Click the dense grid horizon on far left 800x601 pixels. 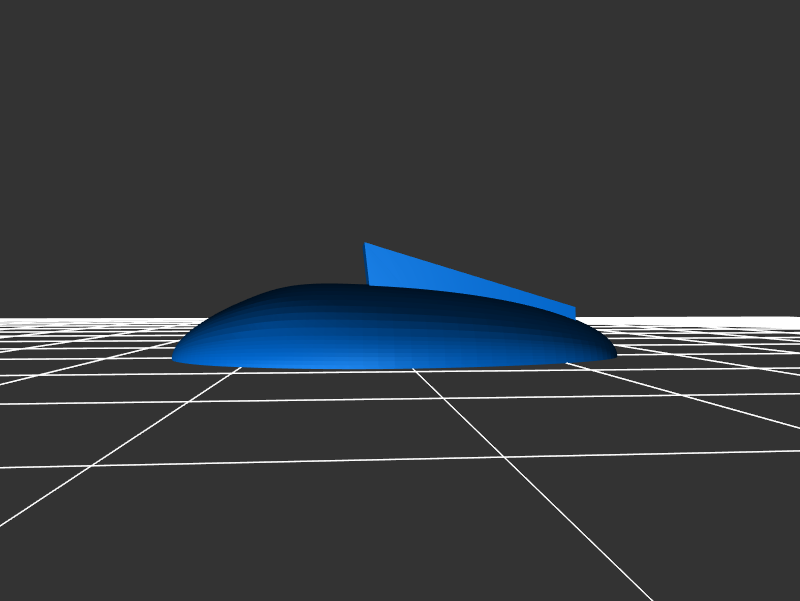coord(40,325)
